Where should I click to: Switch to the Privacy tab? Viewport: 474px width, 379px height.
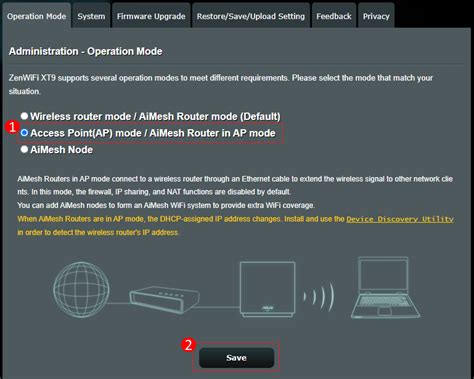click(x=376, y=16)
